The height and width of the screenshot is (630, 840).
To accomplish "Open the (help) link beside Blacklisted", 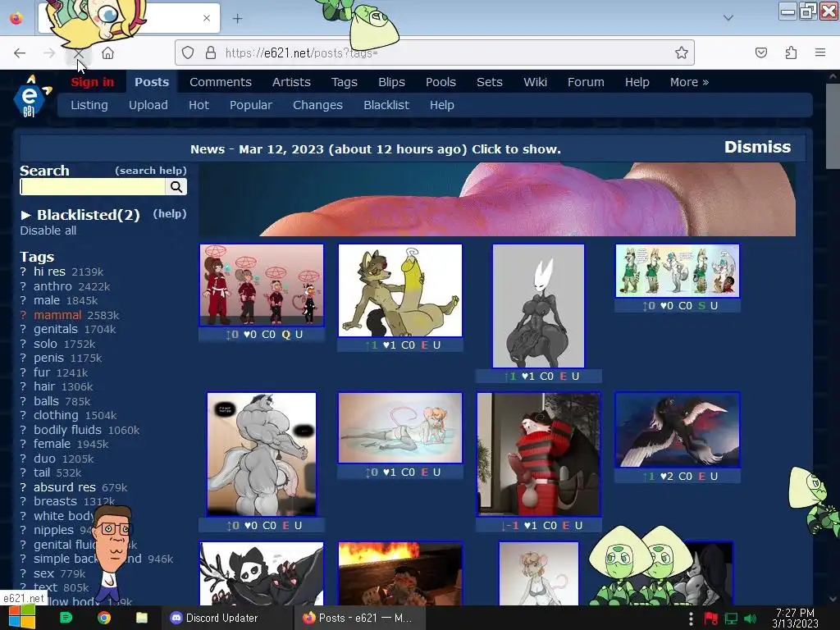I will (x=170, y=214).
